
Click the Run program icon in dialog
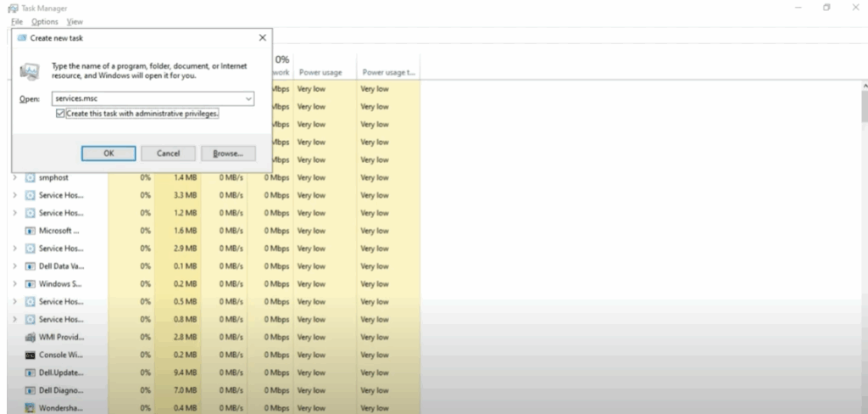click(x=30, y=71)
